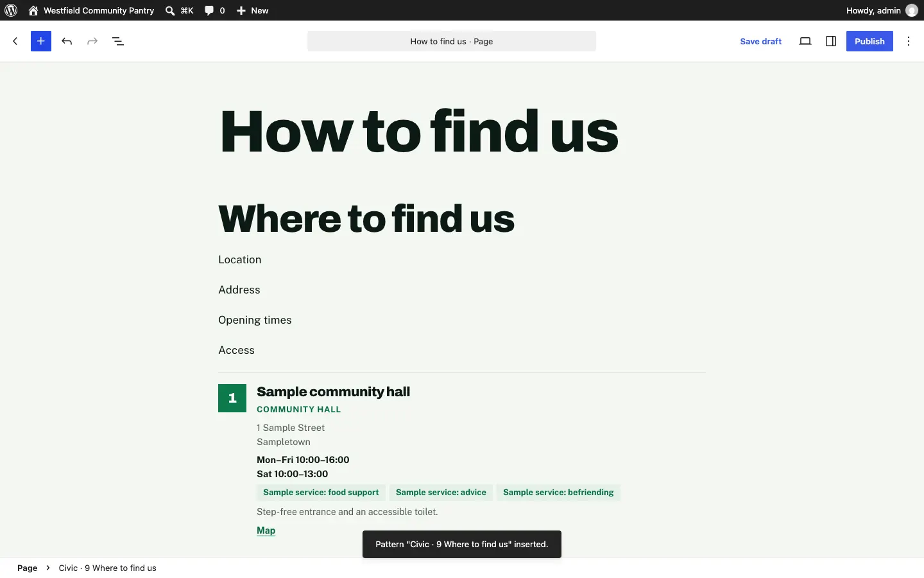Click the green number 1 badge
Viewport: 924px width, 578px height.
232,398
